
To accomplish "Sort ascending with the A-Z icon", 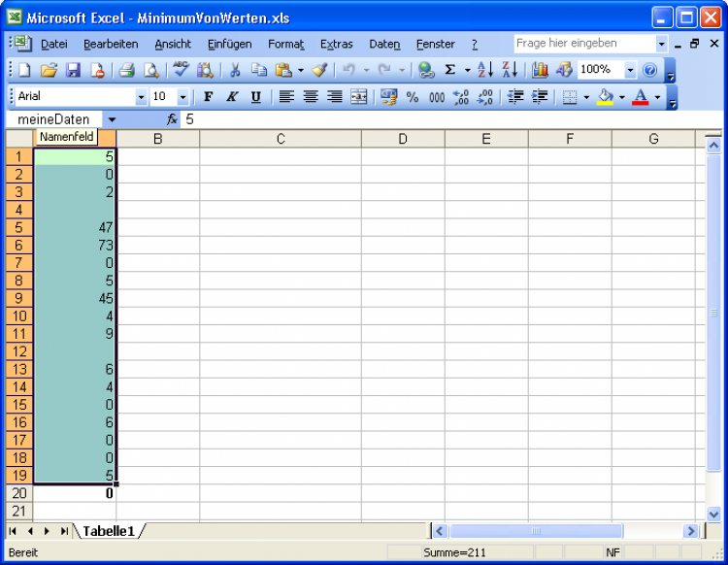I will 485,70.
